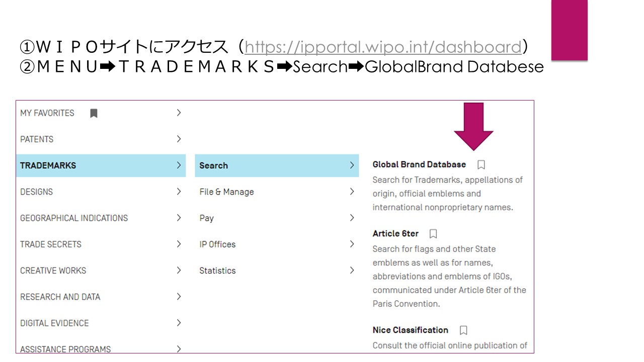Expand the File & Manage chevron
This screenshot has width=644, height=362.
[x=352, y=192]
